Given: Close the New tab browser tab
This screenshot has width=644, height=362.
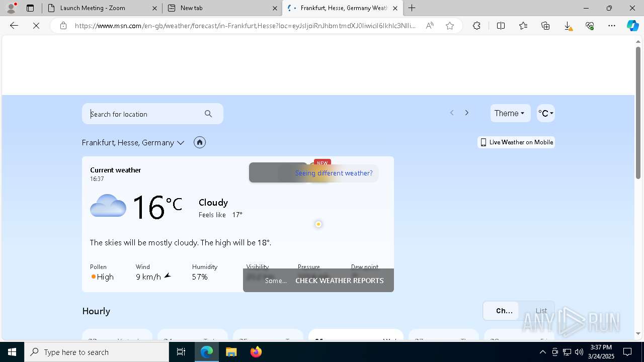Looking at the screenshot, I should click(x=275, y=8).
